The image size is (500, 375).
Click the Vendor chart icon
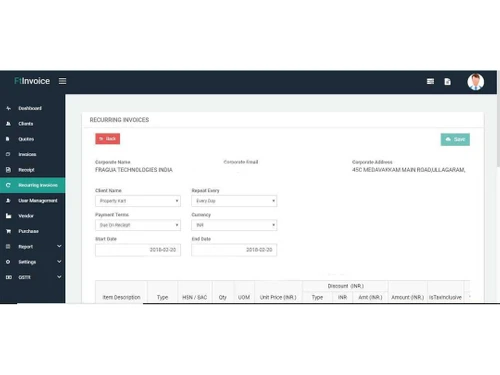click(x=8, y=216)
